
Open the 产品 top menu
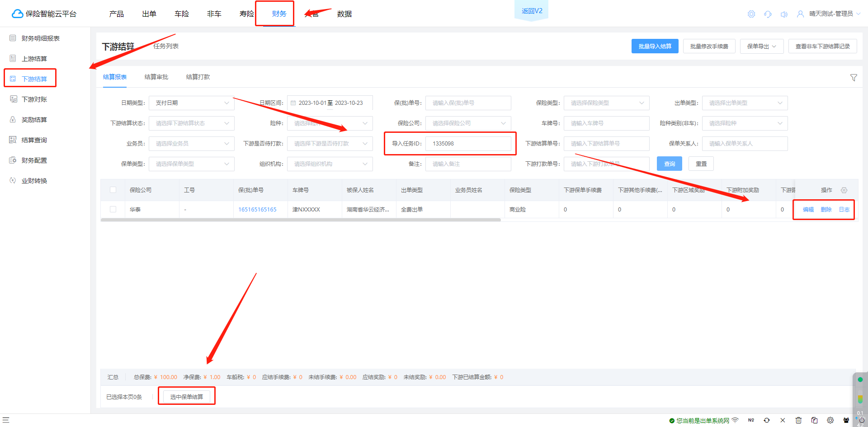[x=117, y=14]
